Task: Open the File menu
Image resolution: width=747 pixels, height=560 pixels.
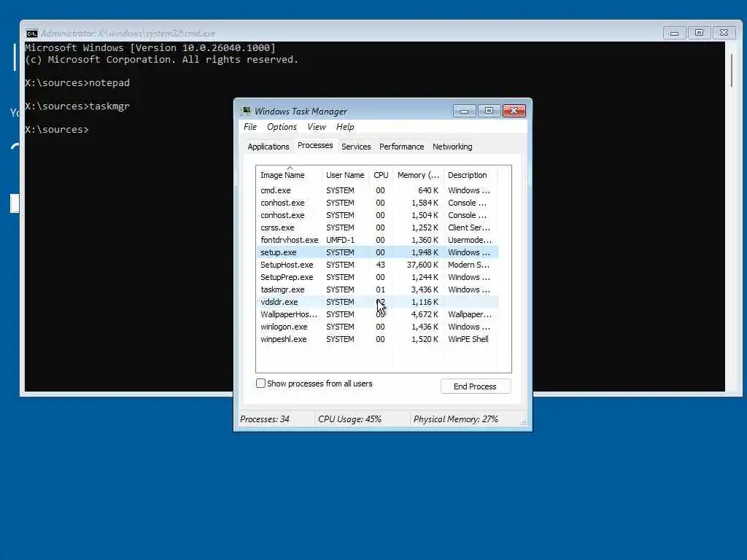Action: tap(250, 127)
